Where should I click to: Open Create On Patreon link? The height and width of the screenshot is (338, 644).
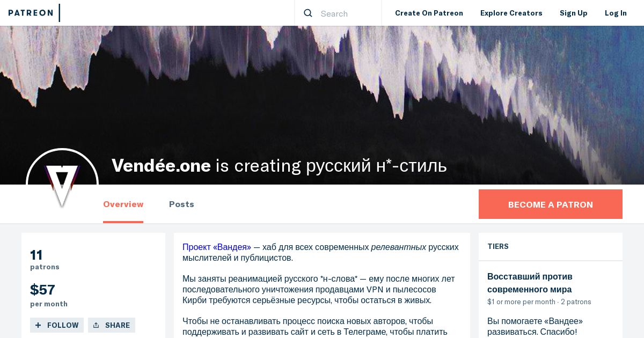(x=429, y=13)
